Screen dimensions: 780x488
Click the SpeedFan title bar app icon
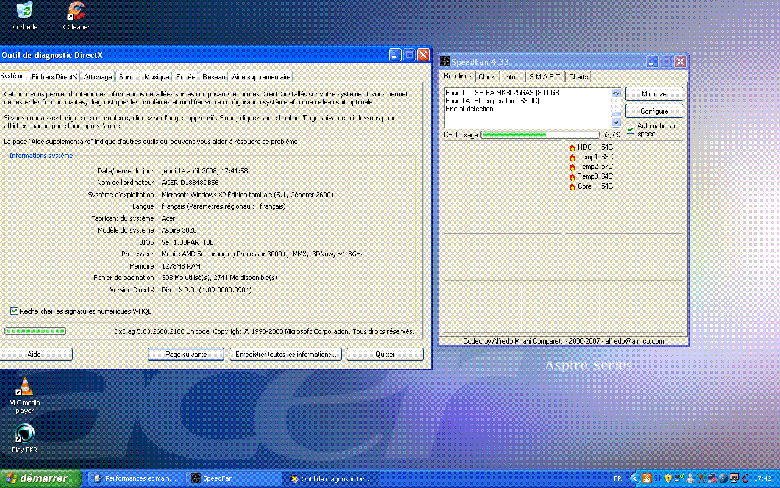pos(445,62)
